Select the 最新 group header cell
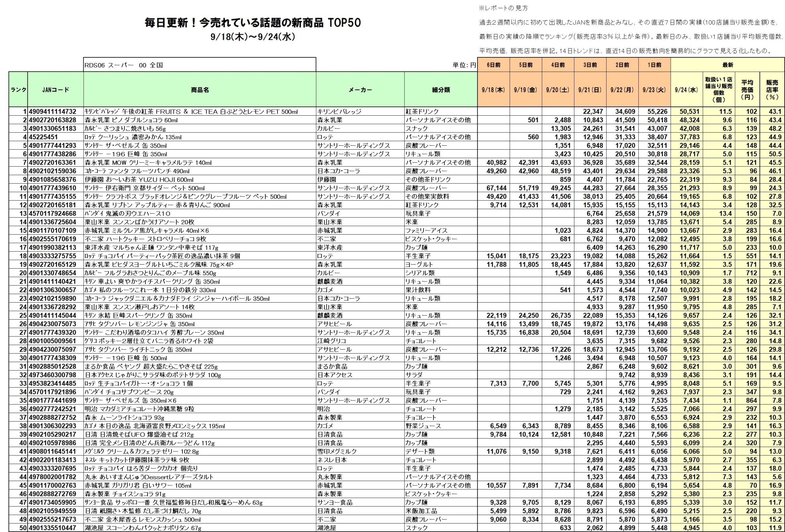Viewport: 785px width, 532px height. pos(728,64)
